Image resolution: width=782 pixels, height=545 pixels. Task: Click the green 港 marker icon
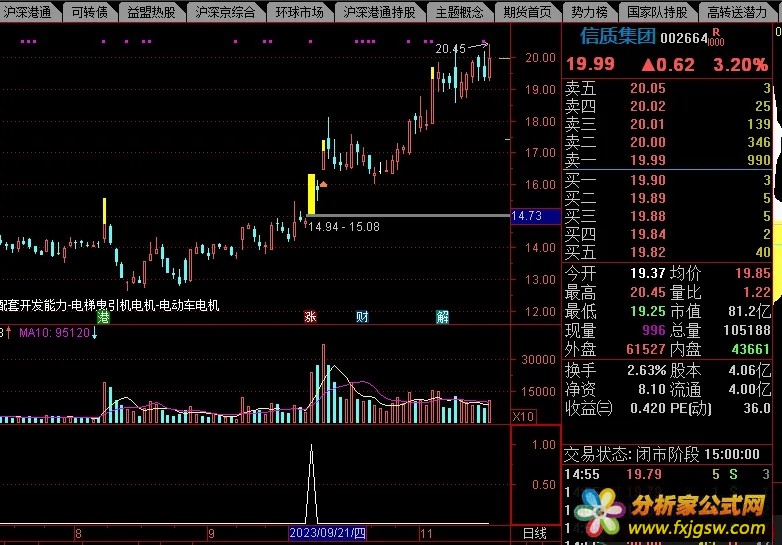103,317
